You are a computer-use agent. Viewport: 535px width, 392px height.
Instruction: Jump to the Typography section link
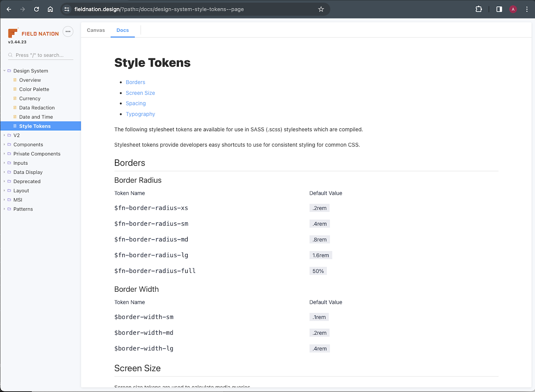click(140, 114)
